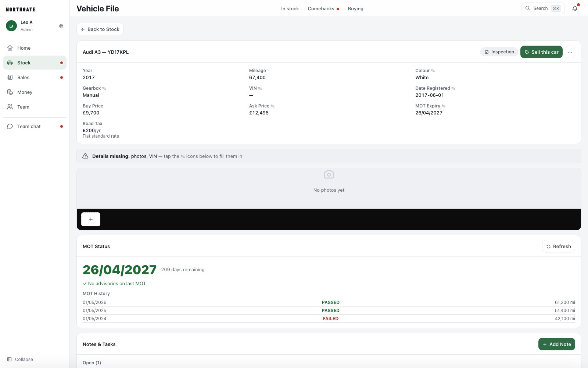Image resolution: width=588 pixels, height=368 pixels.
Task: Click the Back to Stock button
Action: 100,29
